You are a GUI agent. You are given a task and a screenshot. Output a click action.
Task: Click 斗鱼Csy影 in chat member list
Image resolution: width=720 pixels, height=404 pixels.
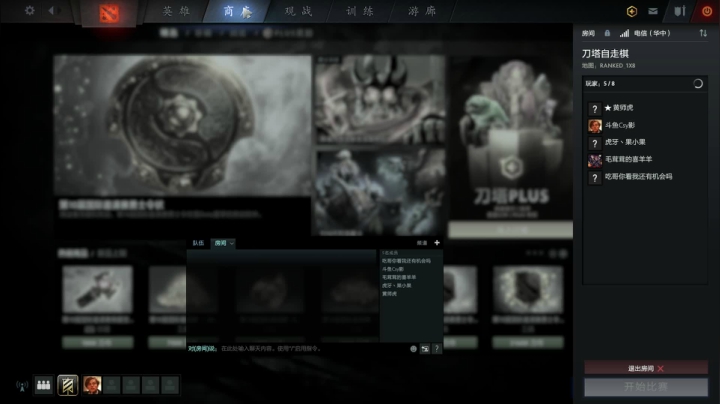pyautogui.click(x=393, y=269)
